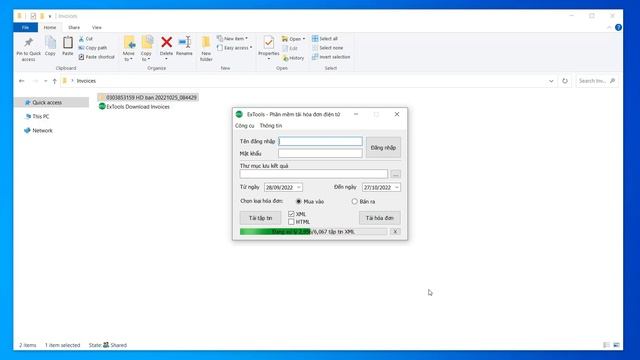This screenshot has width=640, height=360.
Task: Open recent locations dropdown arrow
Action: tap(45, 81)
